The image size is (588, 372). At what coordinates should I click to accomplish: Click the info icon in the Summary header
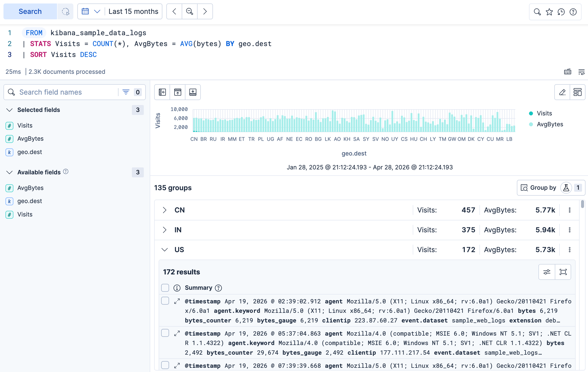coord(177,288)
